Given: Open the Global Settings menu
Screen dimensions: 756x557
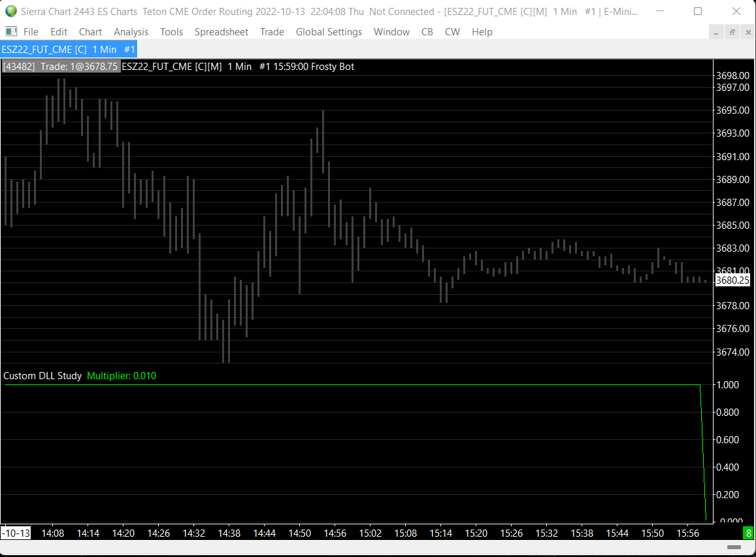Looking at the screenshot, I should (x=329, y=32).
